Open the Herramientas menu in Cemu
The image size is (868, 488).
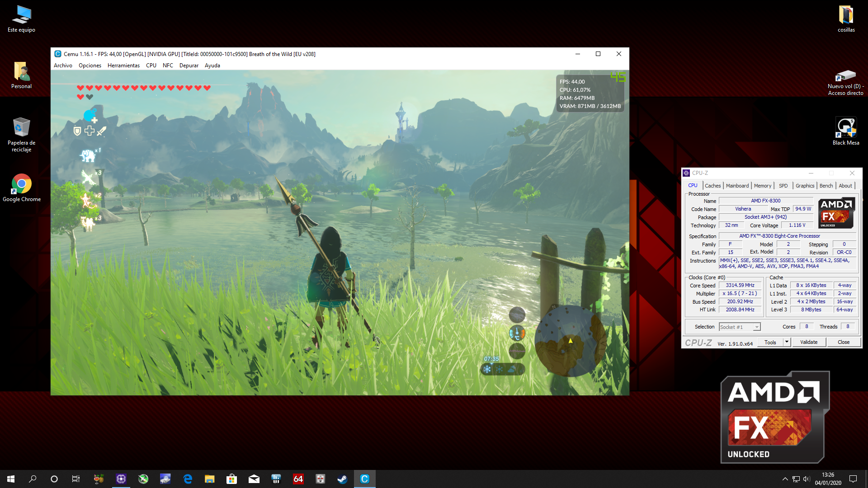[123, 66]
